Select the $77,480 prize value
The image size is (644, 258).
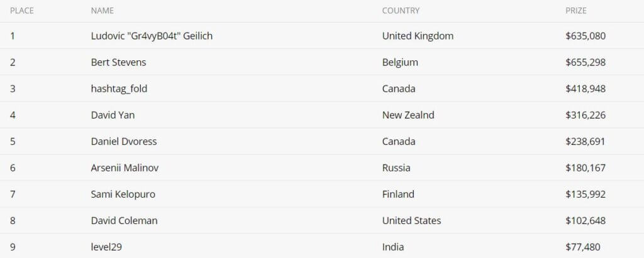[x=582, y=247]
